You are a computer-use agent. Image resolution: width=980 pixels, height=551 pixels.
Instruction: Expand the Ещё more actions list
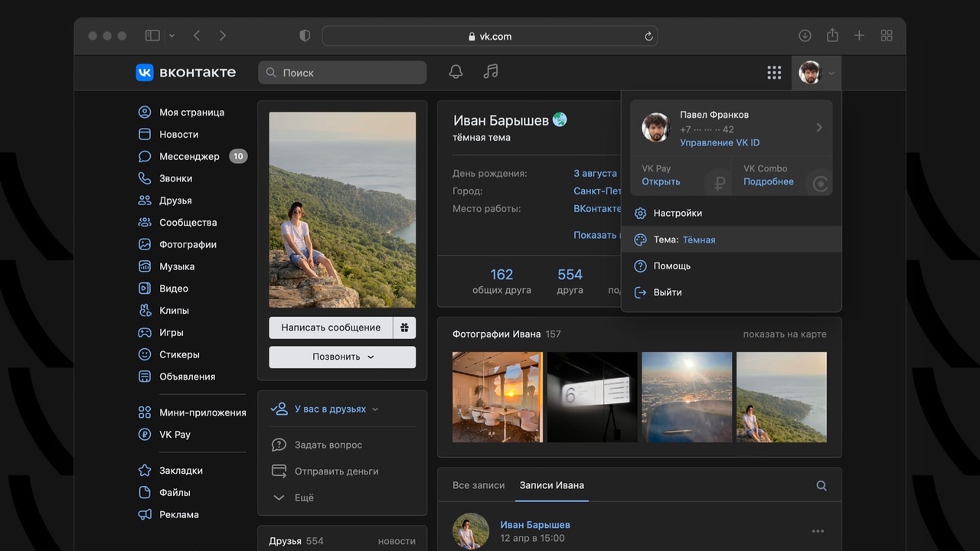click(x=303, y=497)
